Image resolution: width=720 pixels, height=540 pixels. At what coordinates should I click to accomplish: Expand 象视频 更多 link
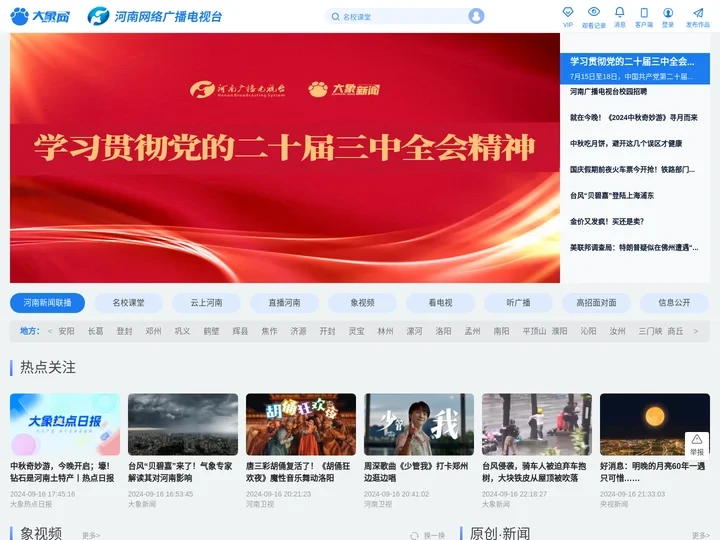pos(91,535)
